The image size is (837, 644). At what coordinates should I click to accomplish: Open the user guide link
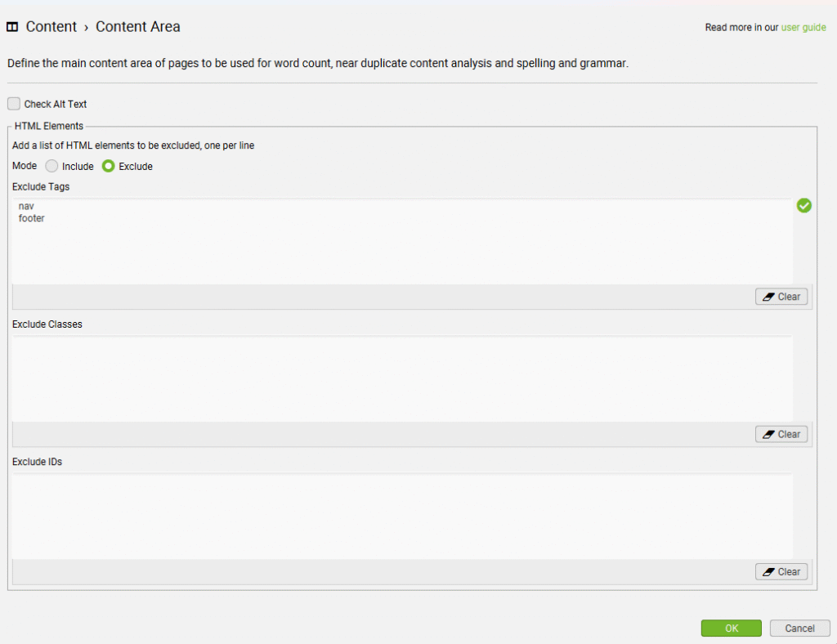point(803,27)
